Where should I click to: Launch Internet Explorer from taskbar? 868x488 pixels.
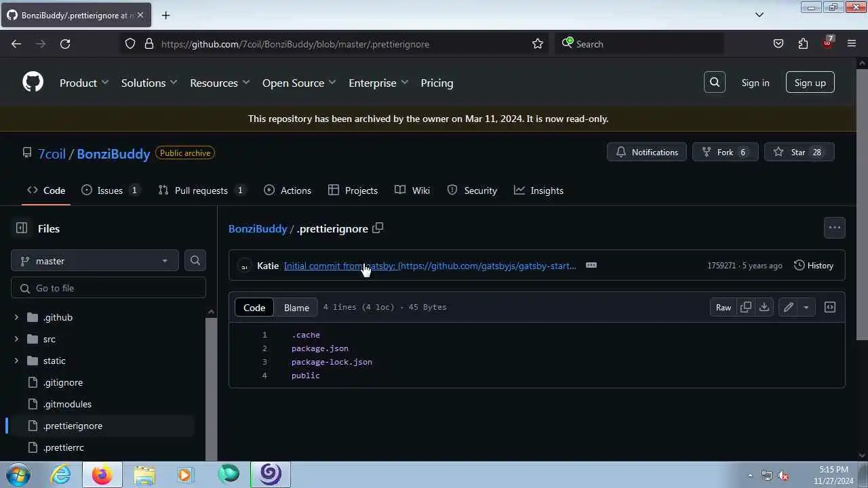(61, 474)
